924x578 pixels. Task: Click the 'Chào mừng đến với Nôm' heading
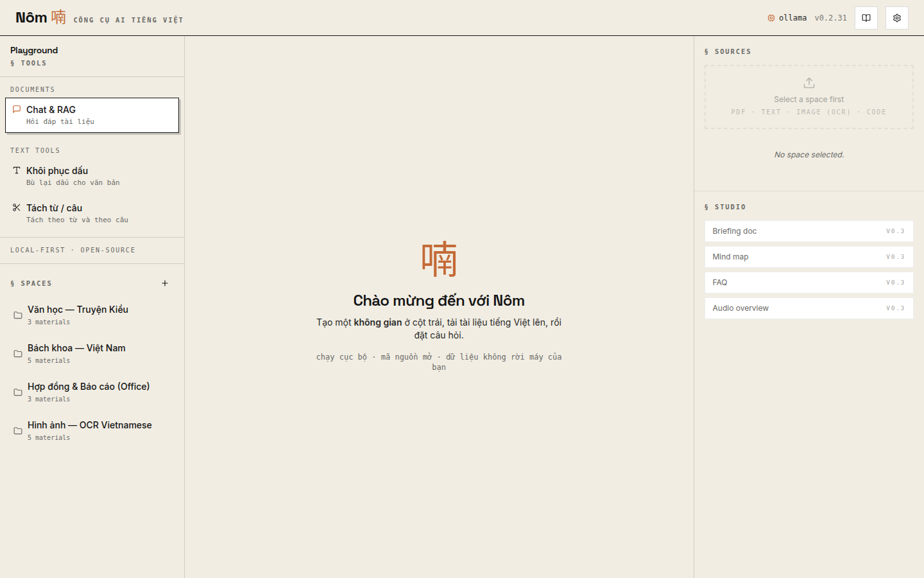(x=439, y=301)
